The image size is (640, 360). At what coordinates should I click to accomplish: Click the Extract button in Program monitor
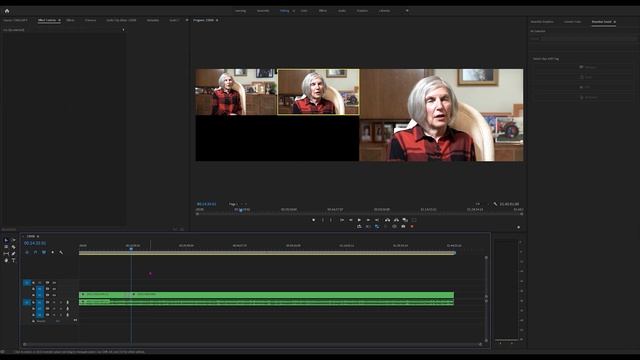click(x=396, y=220)
